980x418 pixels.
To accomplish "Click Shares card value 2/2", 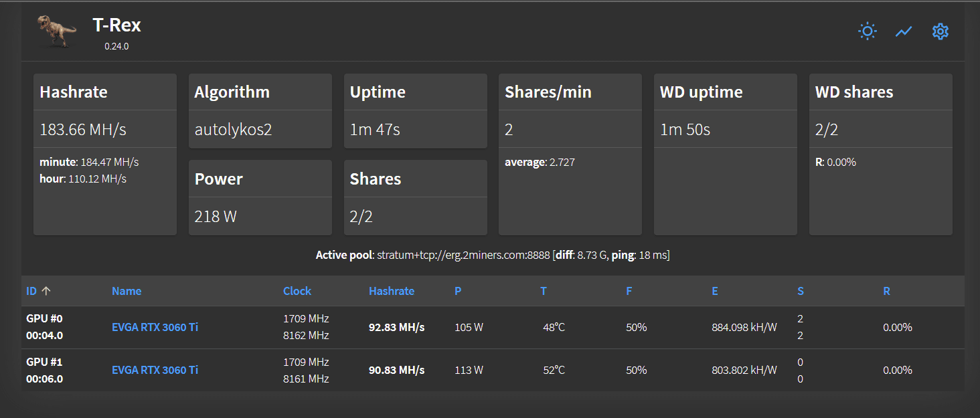I will coord(361,216).
